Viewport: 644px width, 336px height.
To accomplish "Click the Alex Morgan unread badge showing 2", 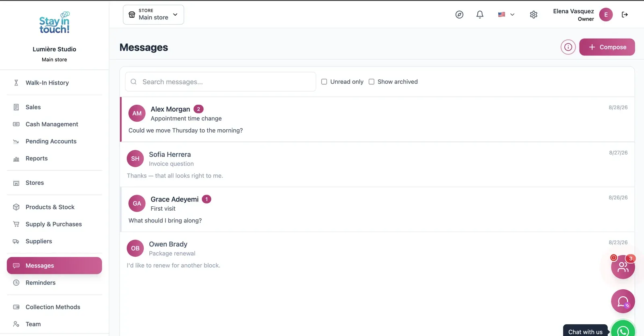I will coord(198,109).
